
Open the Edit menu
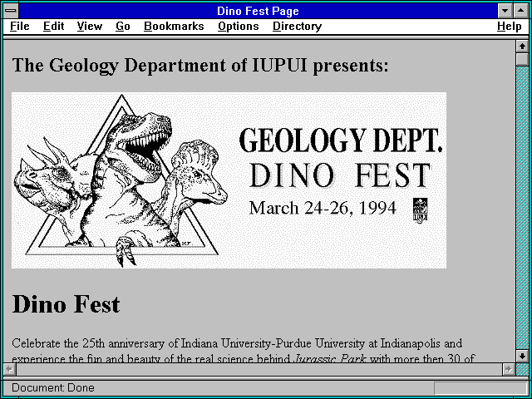pyautogui.click(x=53, y=27)
